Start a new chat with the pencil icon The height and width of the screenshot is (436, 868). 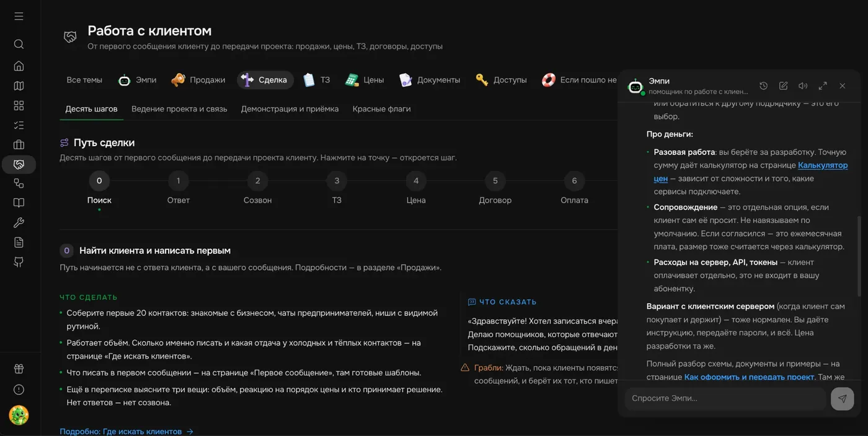pyautogui.click(x=784, y=86)
